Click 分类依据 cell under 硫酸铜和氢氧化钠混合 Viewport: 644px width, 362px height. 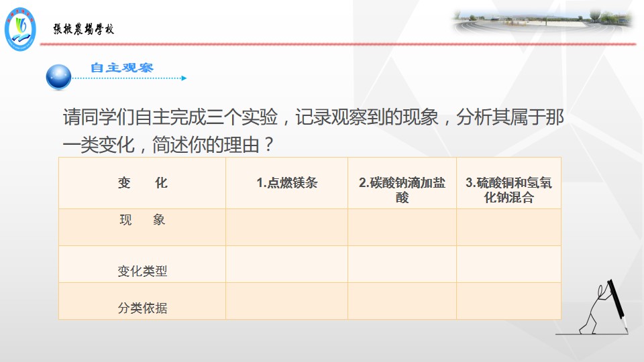pyautogui.click(x=509, y=301)
